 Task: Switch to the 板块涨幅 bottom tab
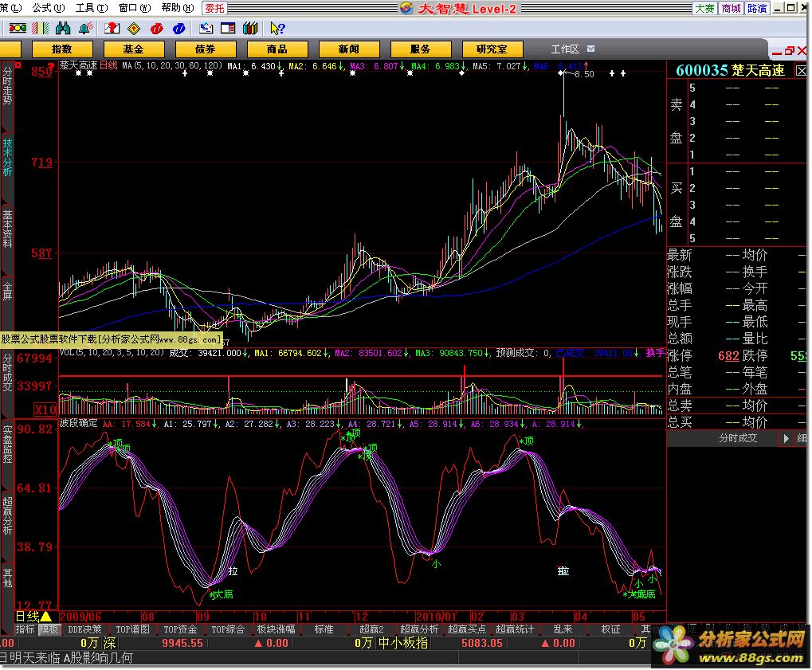coord(276,629)
